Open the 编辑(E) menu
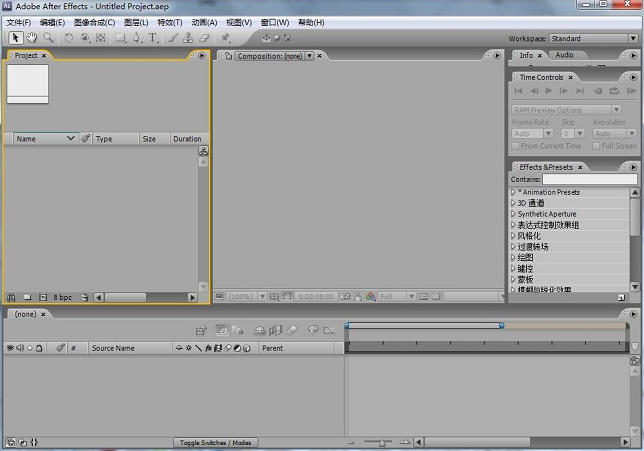The width and height of the screenshot is (644, 451). tap(52, 23)
